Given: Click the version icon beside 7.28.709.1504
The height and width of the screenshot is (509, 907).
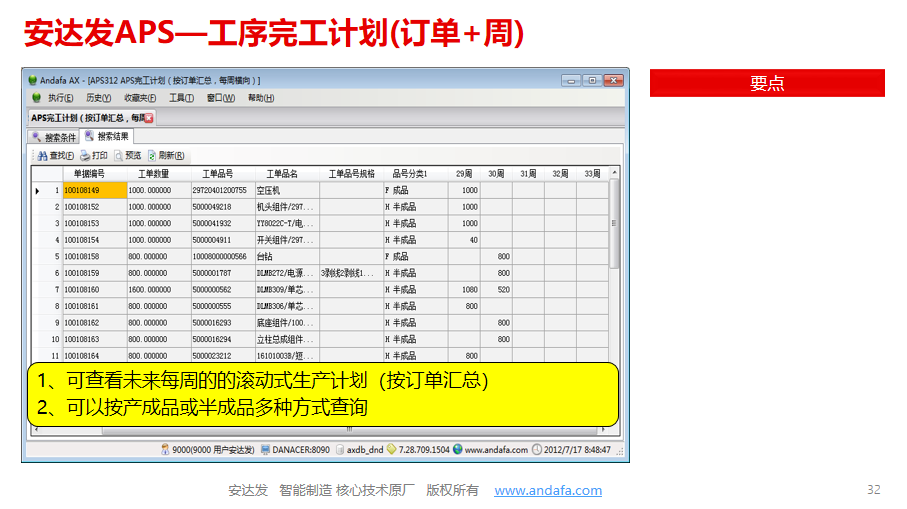Looking at the screenshot, I should pyautogui.click(x=392, y=449).
